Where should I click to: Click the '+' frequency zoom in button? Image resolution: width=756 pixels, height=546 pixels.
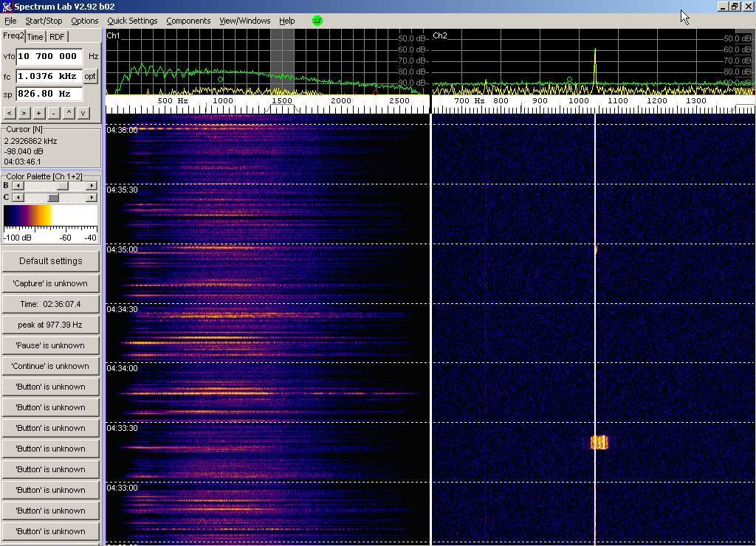click(x=38, y=113)
